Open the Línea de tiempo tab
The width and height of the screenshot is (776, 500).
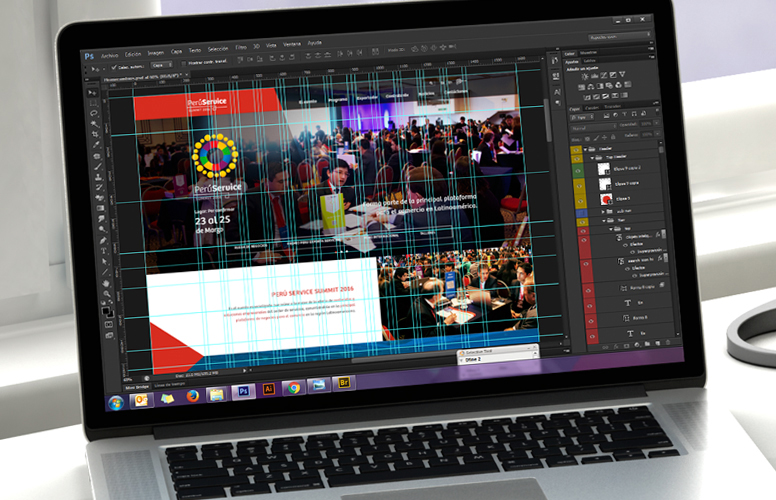click(x=170, y=384)
